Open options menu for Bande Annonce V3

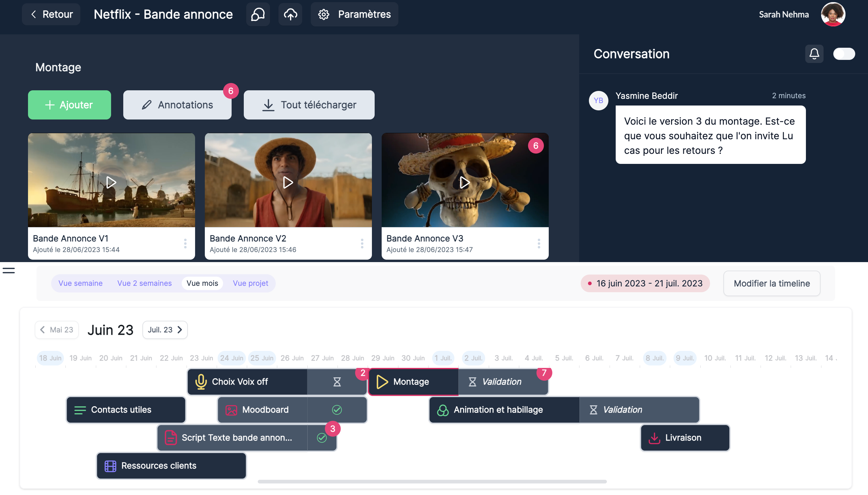tap(539, 244)
